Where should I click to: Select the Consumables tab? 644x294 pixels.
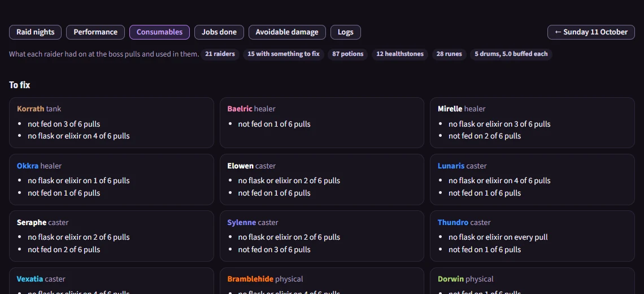point(159,32)
